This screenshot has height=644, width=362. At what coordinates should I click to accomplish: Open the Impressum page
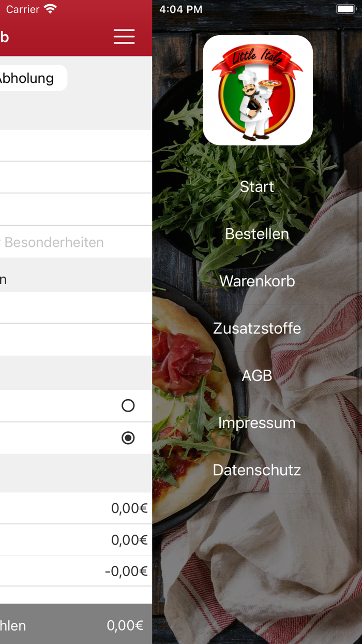[257, 422]
